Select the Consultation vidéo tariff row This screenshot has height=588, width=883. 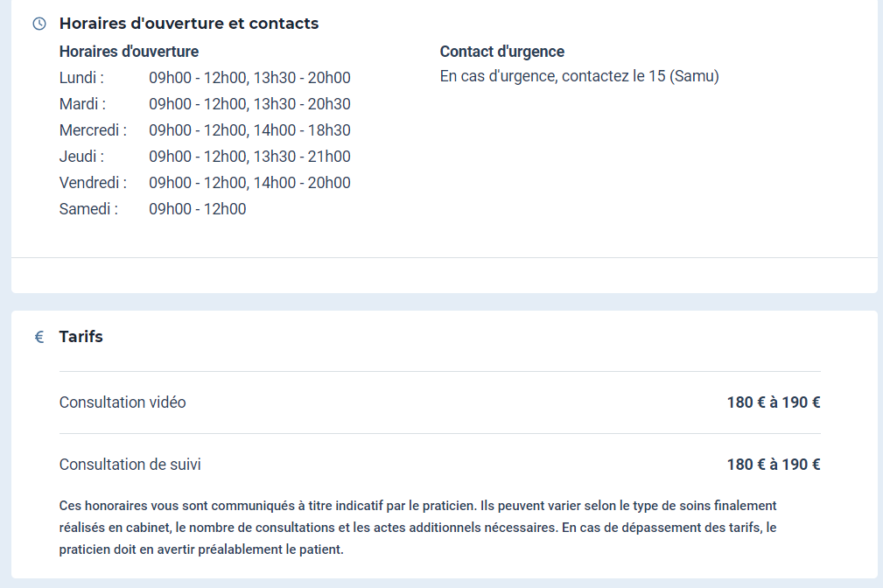point(440,402)
